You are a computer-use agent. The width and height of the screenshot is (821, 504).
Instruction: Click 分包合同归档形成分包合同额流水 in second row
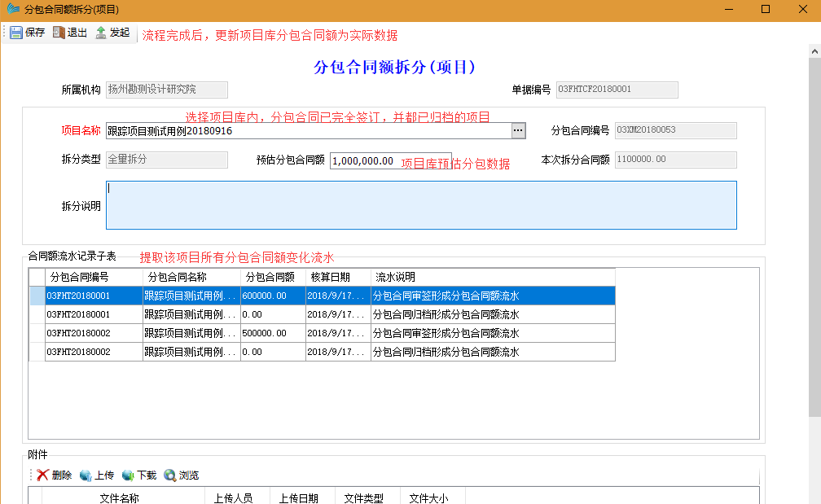(x=446, y=314)
